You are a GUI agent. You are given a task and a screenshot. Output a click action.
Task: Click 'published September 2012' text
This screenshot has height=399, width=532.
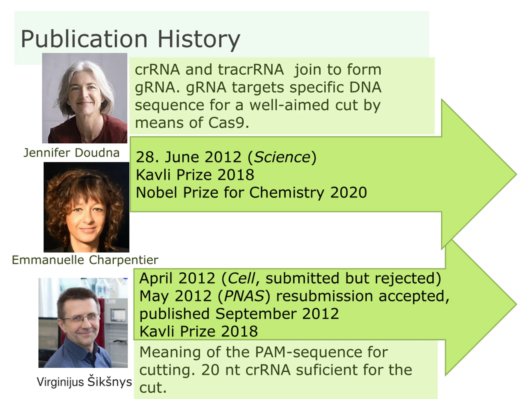[x=239, y=314]
